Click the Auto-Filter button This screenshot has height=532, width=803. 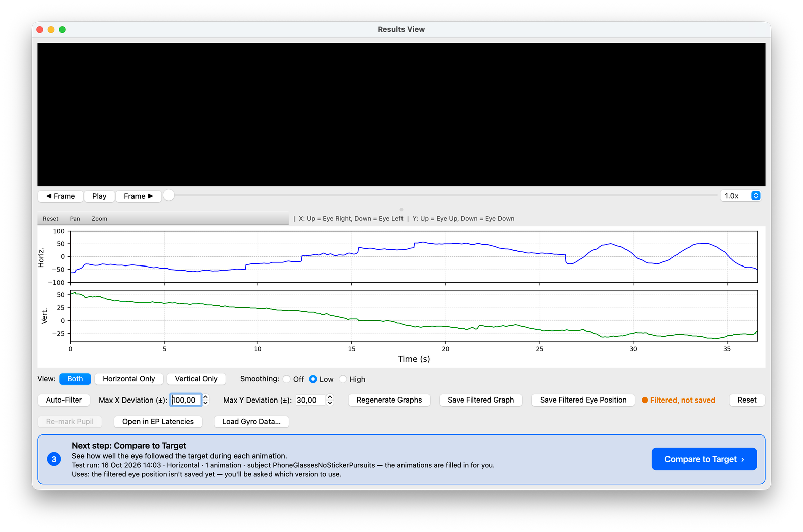64,400
